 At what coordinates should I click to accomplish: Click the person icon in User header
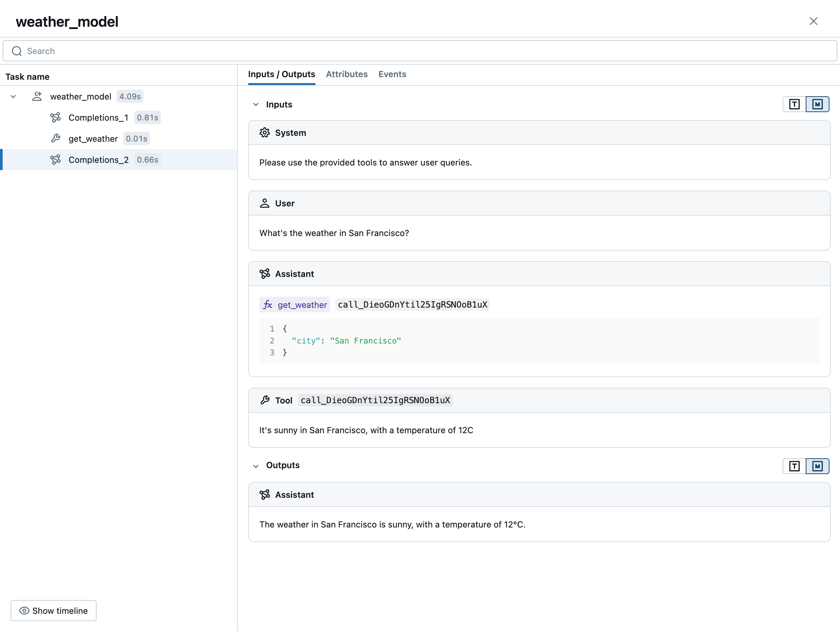(264, 203)
